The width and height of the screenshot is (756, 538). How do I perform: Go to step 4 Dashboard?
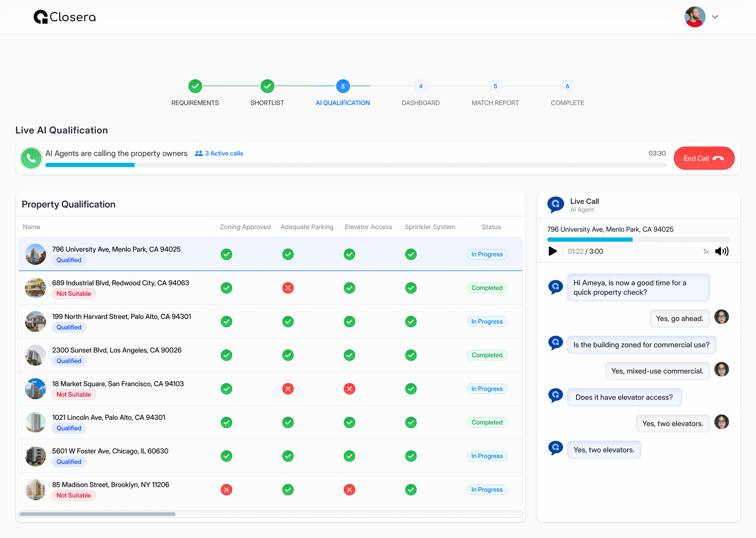pos(421,86)
